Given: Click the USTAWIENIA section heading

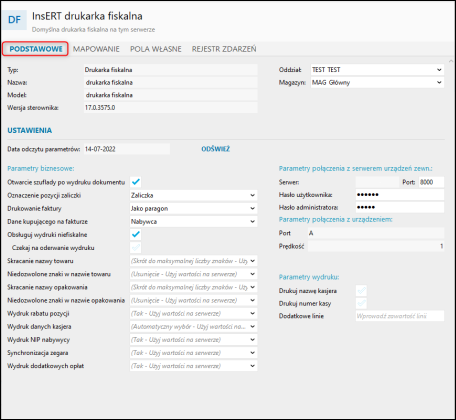Looking at the screenshot, I should 30,130.
